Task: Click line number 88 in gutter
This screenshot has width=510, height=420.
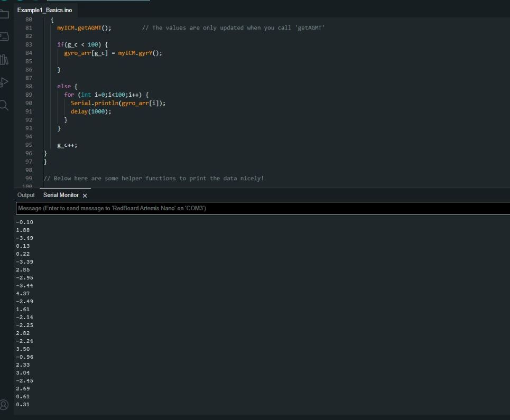Action: (x=29, y=86)
